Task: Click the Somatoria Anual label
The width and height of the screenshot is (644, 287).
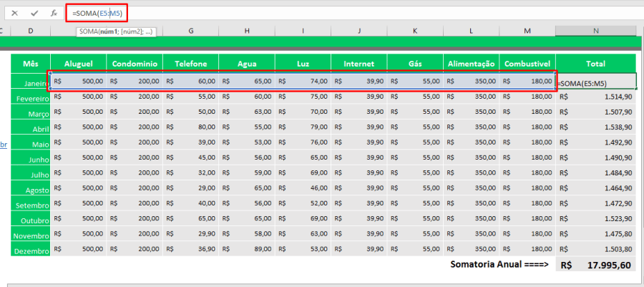Action: coord(499,264)
